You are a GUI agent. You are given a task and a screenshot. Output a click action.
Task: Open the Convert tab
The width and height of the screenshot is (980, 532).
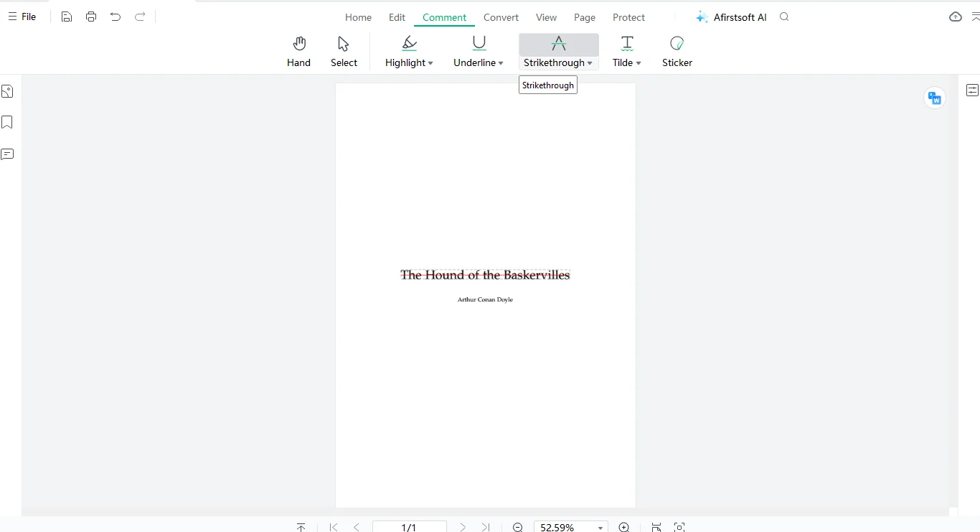501,17
